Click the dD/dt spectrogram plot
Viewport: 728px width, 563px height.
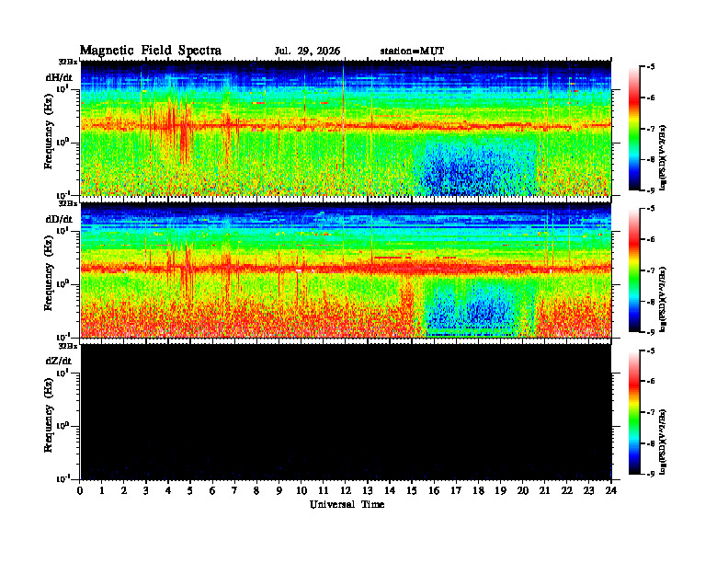point(346,270)
